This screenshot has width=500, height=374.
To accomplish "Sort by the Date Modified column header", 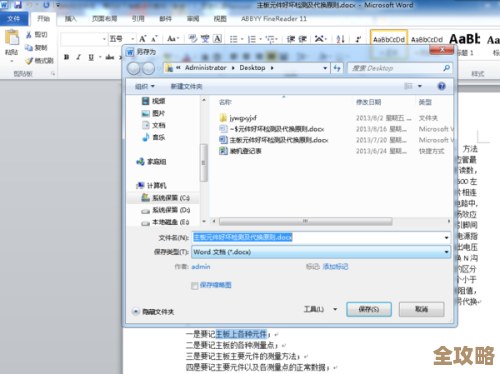I will pyautogui.click(x=368, y=102).
